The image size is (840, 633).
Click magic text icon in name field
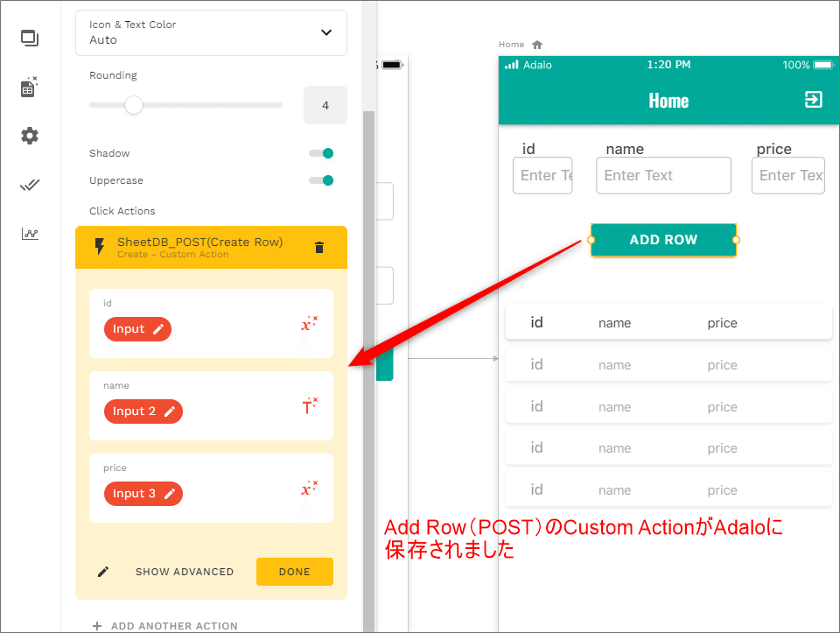pos(310,406)
